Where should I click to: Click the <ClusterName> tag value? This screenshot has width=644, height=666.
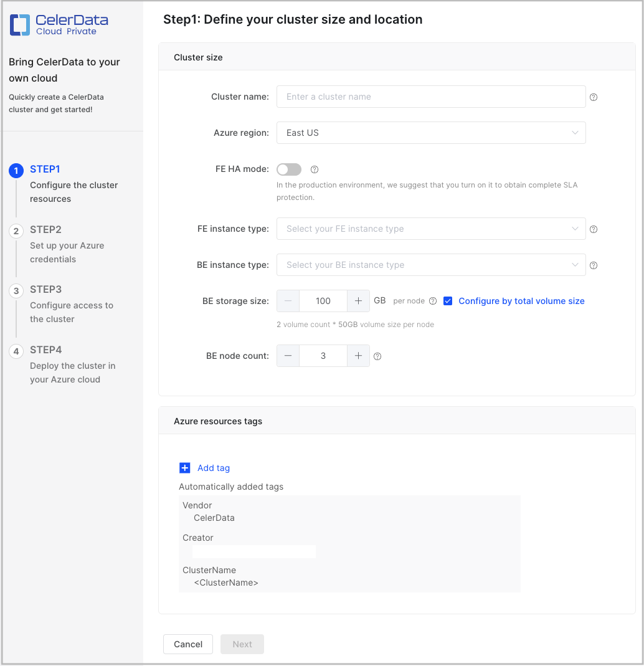click(226, 583)
